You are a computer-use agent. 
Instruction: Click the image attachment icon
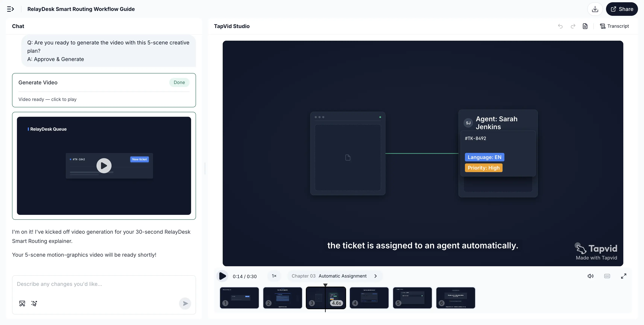point(22,304)
